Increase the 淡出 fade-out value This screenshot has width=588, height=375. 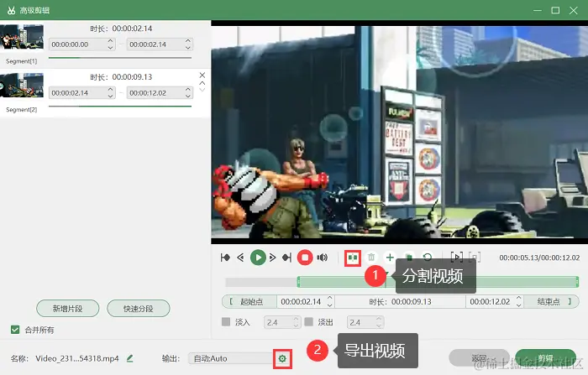click(x=379, y=319)
